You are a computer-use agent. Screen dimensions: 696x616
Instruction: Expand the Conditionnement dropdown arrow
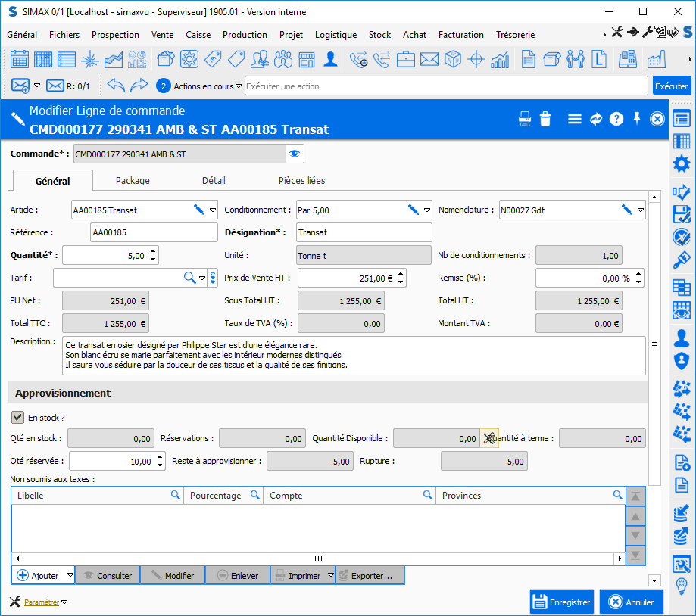click(427, 210)
